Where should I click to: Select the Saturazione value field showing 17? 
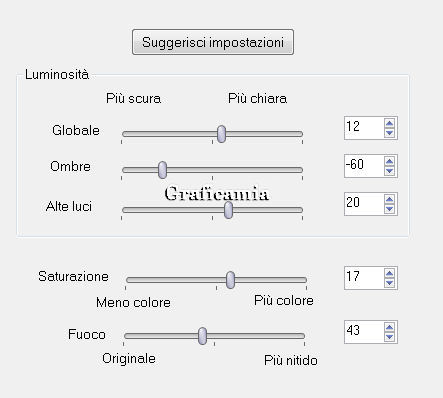(x=364, y=278)
